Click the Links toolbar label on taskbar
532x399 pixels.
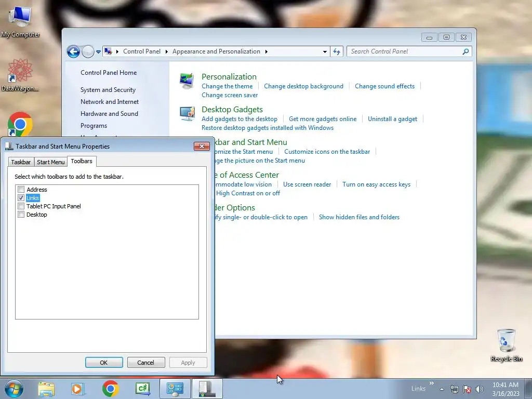pyautogui.click(x=418, y=389)
